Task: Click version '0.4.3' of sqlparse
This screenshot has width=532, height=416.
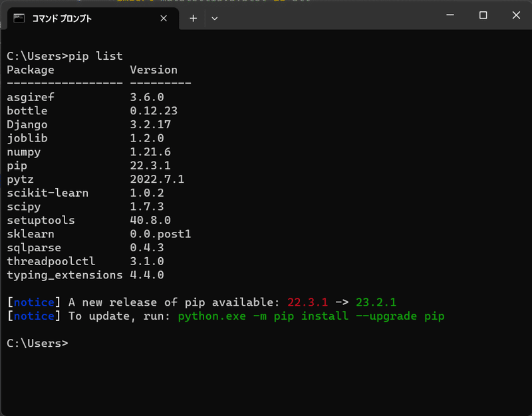Action: [x=147, y=247]
